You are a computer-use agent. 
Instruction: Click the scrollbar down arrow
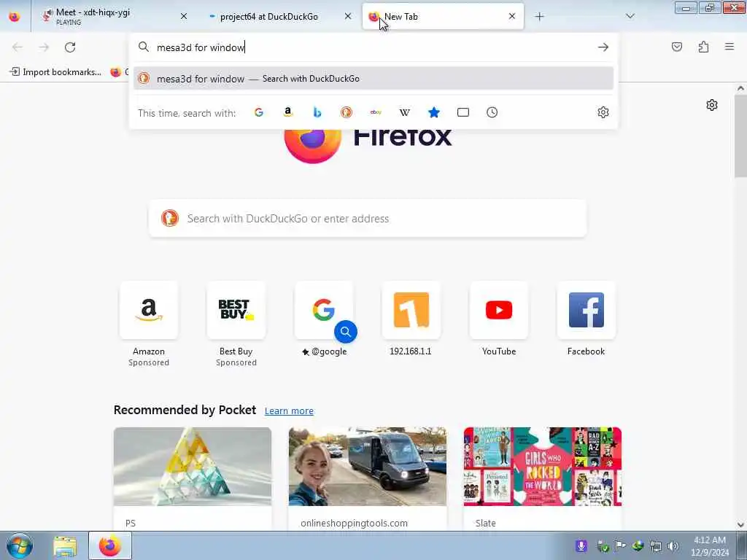coord(740,525)
